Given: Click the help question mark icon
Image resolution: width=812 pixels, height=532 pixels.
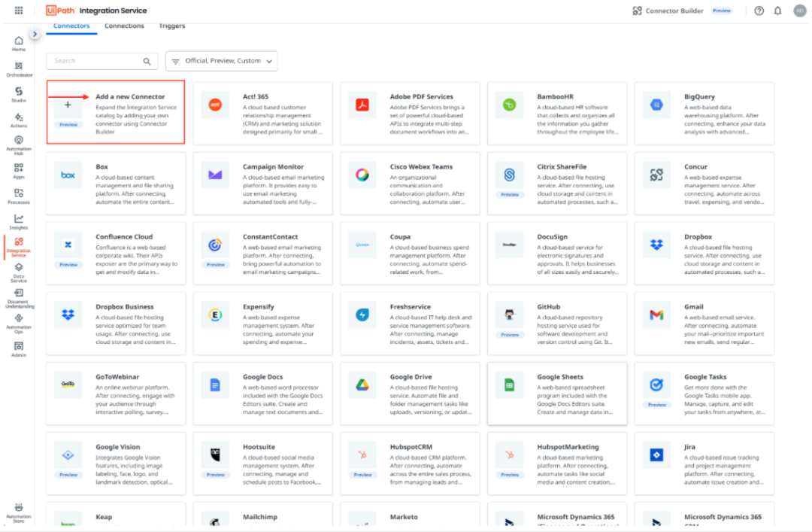Looking at the screenshot, I should 759,11.
